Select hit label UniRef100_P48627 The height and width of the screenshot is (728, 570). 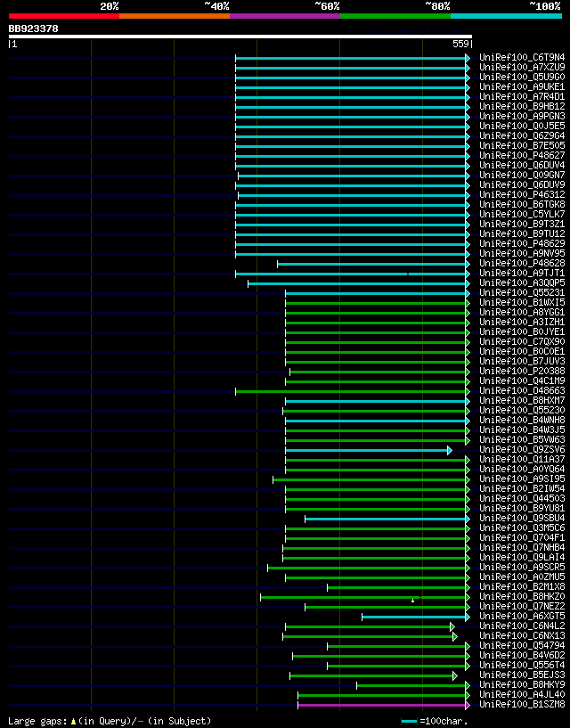coord(522,156)
